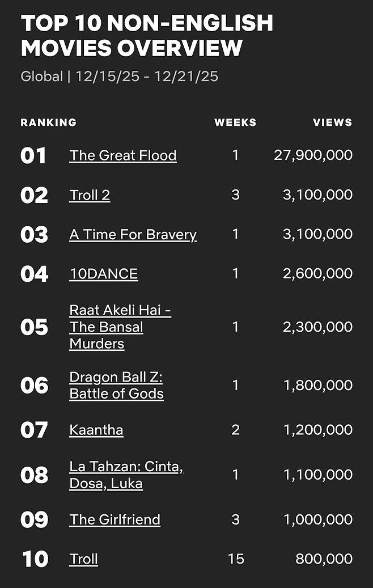Screen dimensions: 373x588
Task: Click the 800,000 views figure
Action: click(324, 559)
